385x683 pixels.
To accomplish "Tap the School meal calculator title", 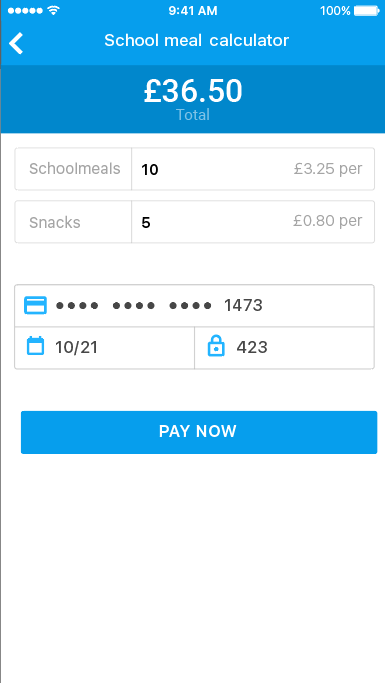I will pos(196,41).
